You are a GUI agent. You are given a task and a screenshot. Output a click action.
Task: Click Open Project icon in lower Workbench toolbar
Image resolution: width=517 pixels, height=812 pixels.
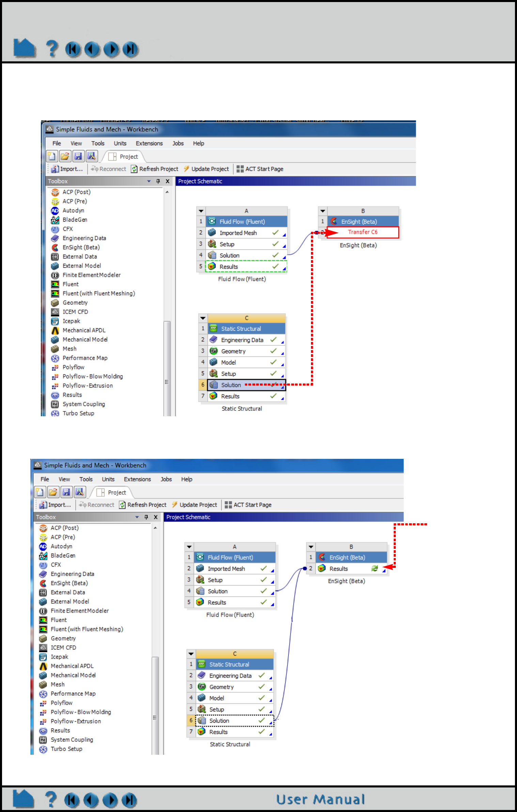pyautogui.click(x=53, y=492)
